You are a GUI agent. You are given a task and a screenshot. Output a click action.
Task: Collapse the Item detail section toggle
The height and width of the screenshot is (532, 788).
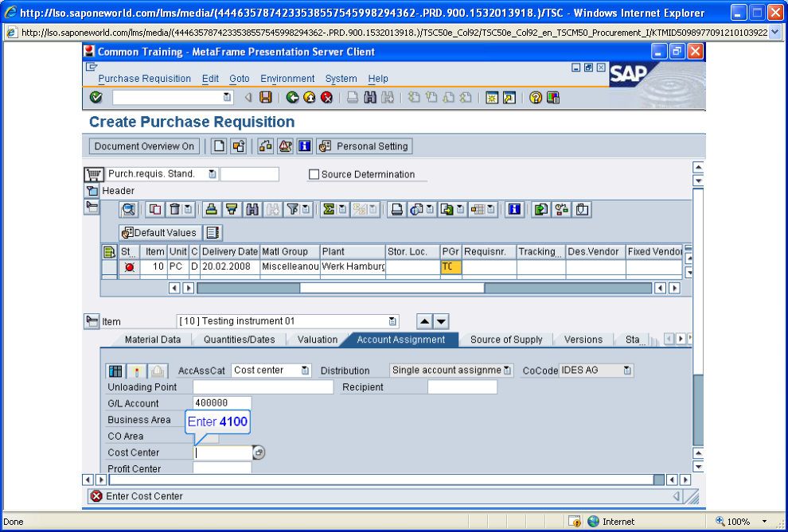click(x=92, y=321)
